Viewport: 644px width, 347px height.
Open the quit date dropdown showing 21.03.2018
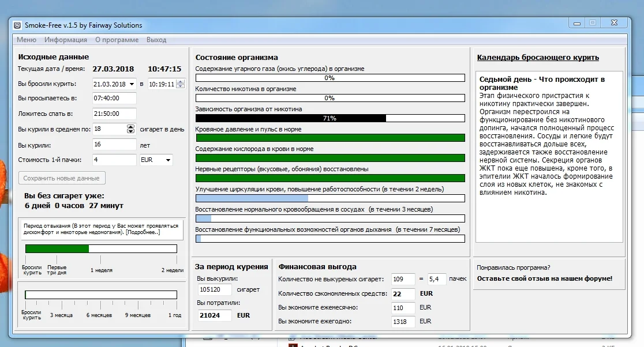click(132, 84)
